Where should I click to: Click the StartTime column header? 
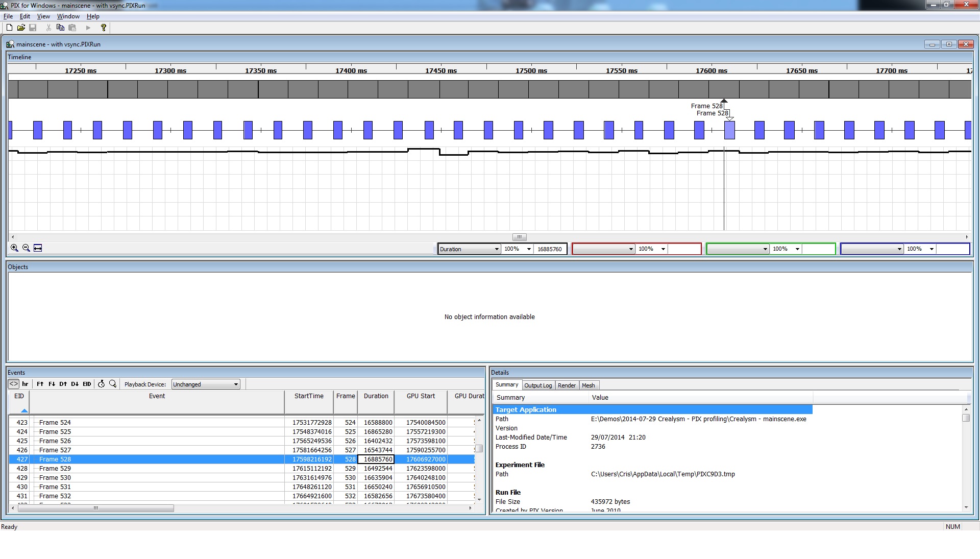click(309, 396)
